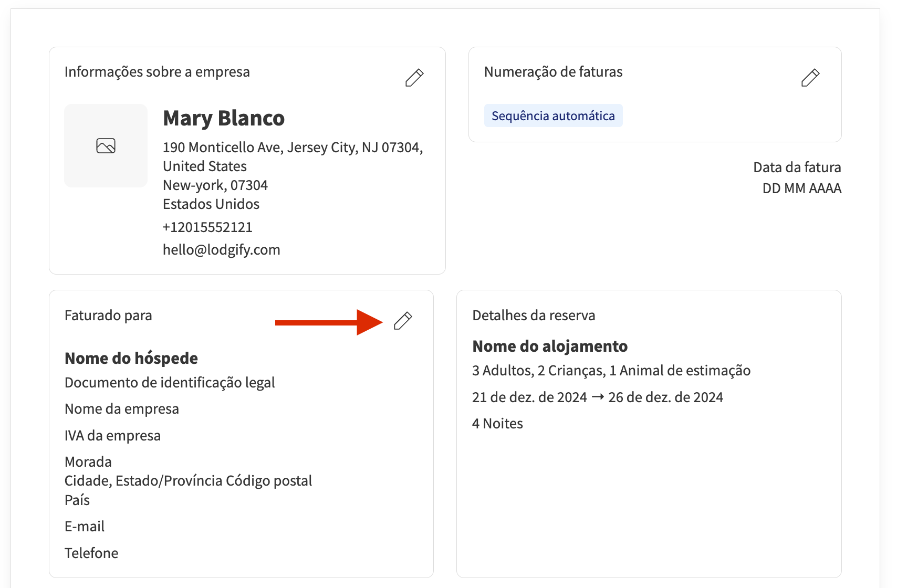
Task: Click the Detalhes da reserva title
Action: [534, 316]
